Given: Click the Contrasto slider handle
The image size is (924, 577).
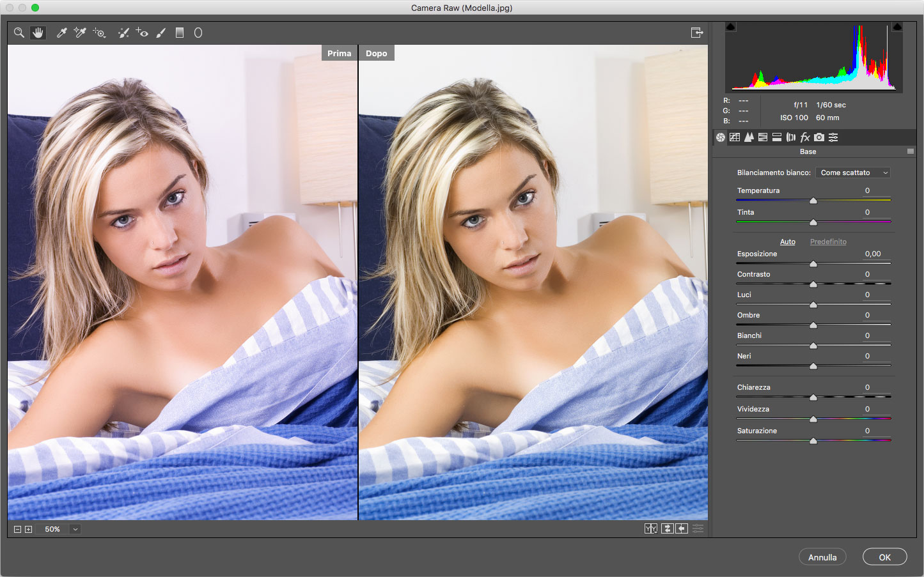Looking at the screenshot, I should tap(813, 284).
